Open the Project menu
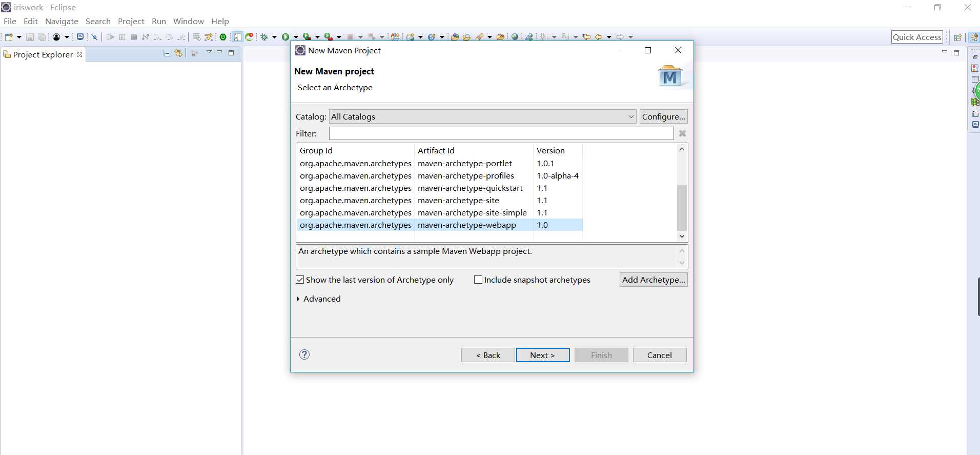Image resolution: width=980 pixels, height=455 pixels. [131, 21]
